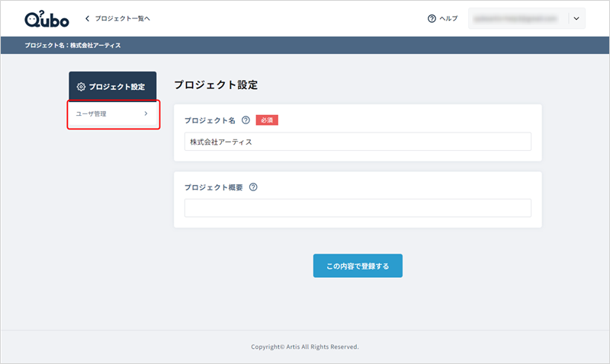Click the chevron arrow next to ユーザ管理

(146, 114)
